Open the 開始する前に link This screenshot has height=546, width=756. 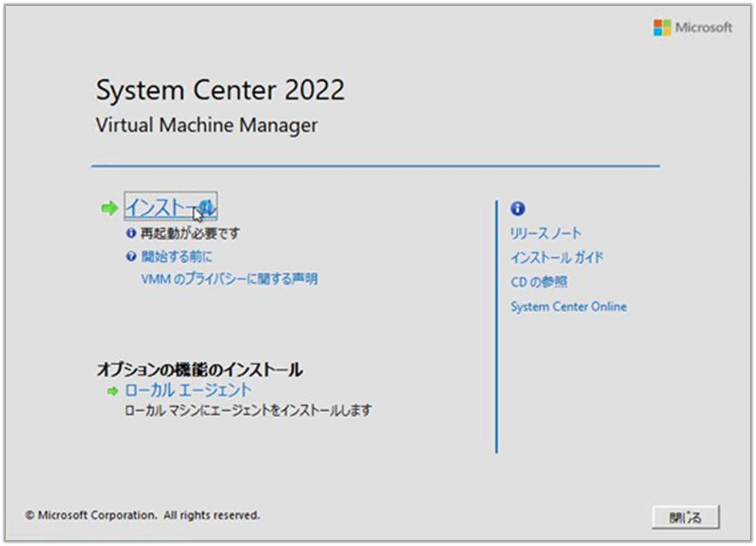pos(177,256)
